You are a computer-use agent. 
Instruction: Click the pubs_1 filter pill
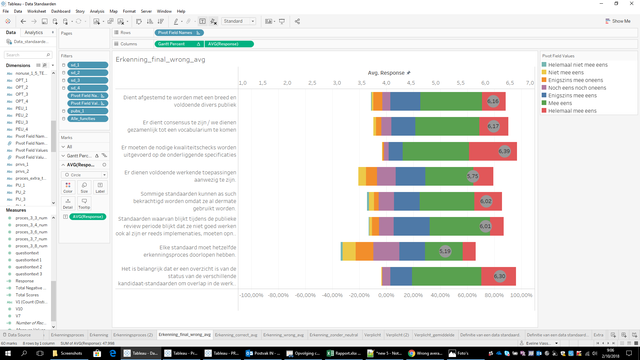pos(88,111)
